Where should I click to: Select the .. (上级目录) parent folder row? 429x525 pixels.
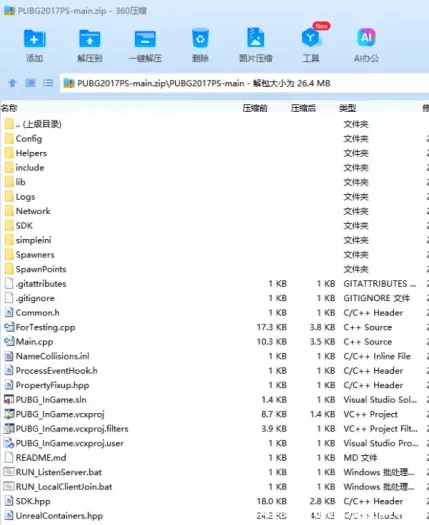pyautogui.click(x=214, y=124)
